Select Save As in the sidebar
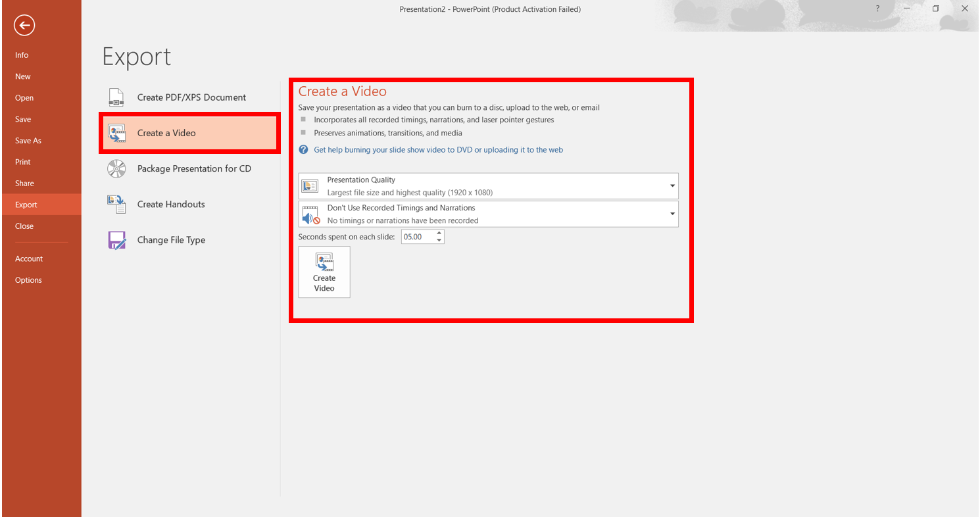This screenshot has width=980, height=517. point(41,141)
